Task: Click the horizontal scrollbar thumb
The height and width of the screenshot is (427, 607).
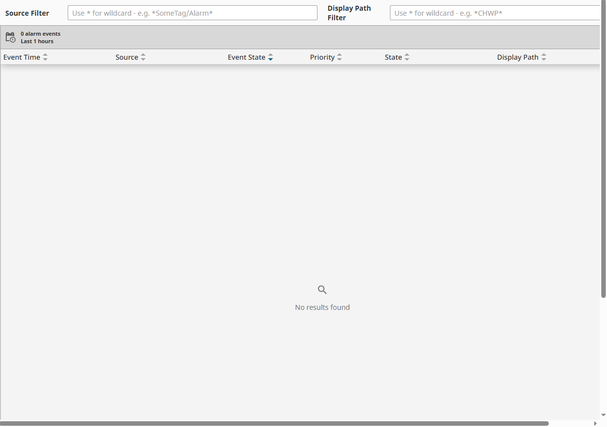Action: (x=274, y=424)
